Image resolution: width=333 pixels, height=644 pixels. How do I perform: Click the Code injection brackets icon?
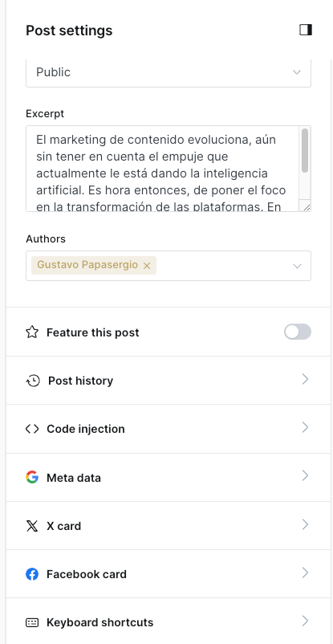32,429
